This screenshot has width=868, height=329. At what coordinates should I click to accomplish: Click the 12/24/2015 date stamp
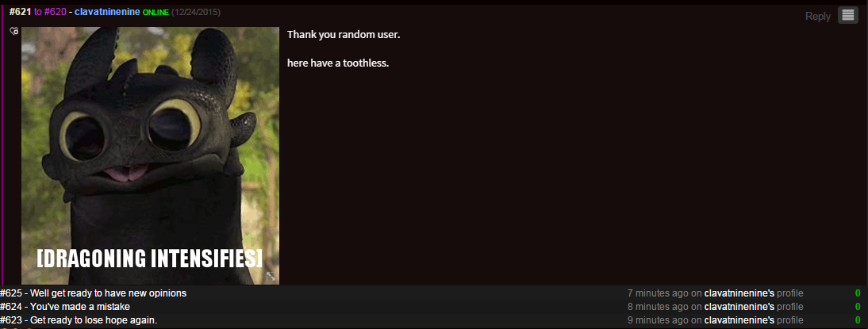pos(196,12)
